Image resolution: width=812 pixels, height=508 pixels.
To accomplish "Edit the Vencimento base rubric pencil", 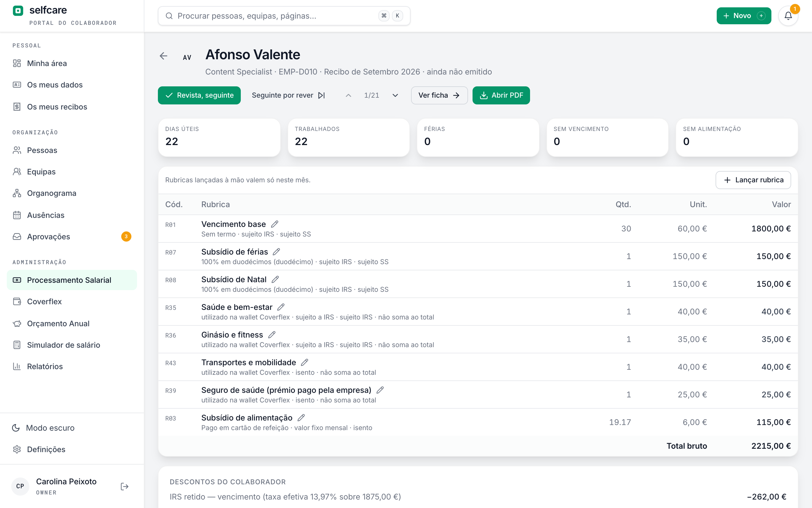I will point(275,224).
